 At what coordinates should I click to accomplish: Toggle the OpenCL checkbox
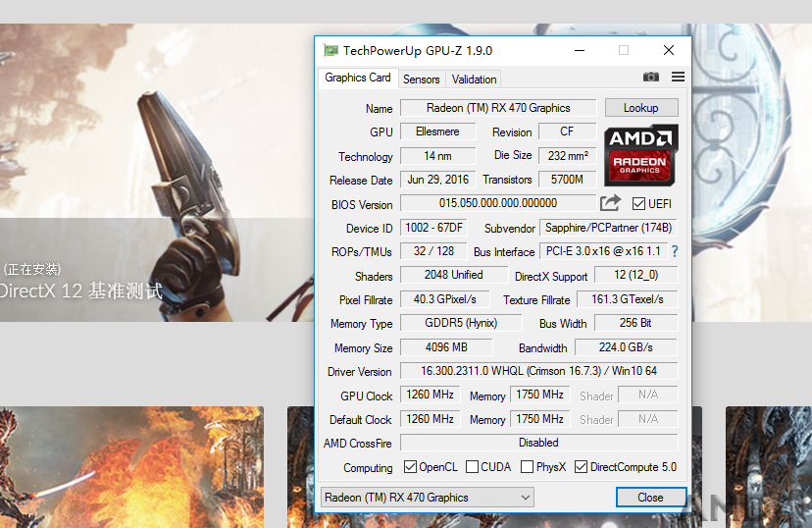(410, 467)
